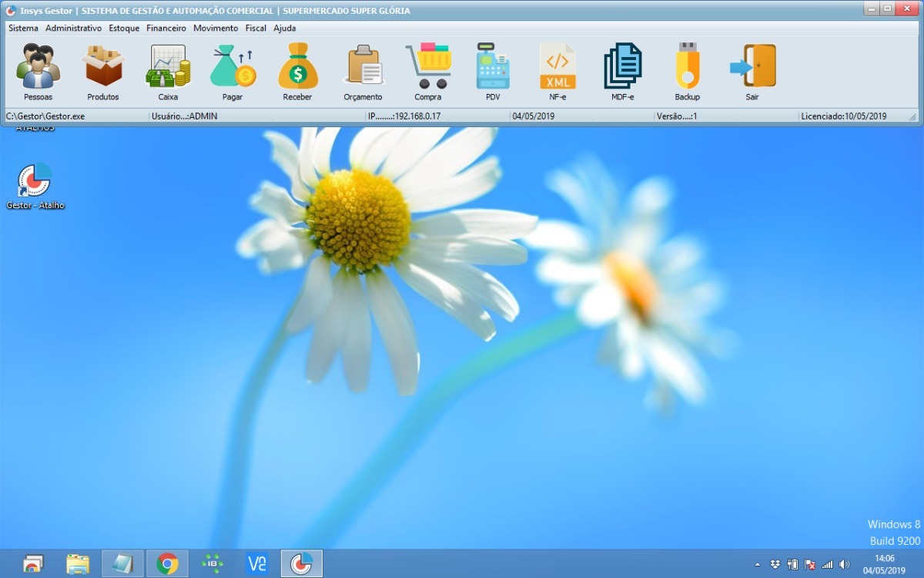This screenshot has height=578, width=924.
Task: Open the Pagar accounts payable icon
Action: click(233, 66)
